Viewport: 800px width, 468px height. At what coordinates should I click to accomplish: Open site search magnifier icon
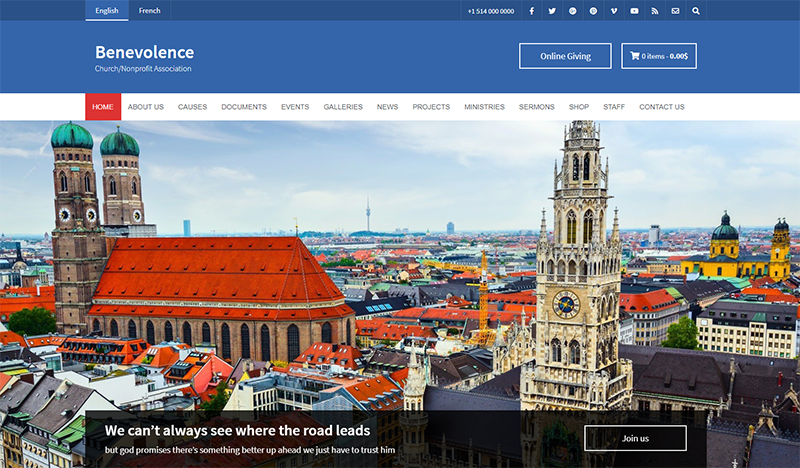click(696, 11)
